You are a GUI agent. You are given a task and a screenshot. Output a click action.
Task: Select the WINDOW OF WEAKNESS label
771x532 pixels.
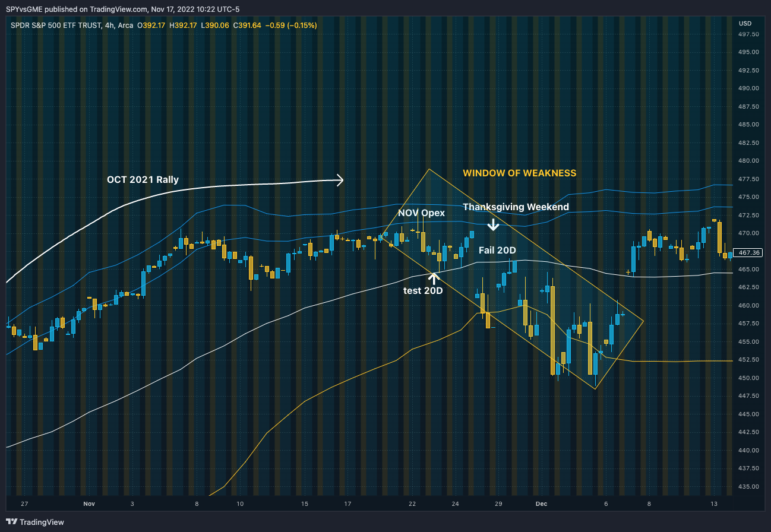pyautogui.click(x=520, y=173)
